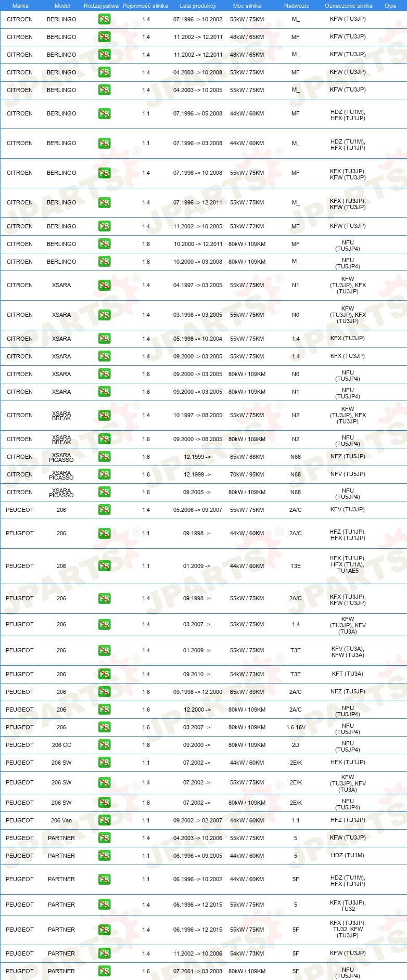Click the 'HDZ (TU1M)' cell in Partner 09.2005 row
This screenshot has height=980, width=407.
pos(348,855)
